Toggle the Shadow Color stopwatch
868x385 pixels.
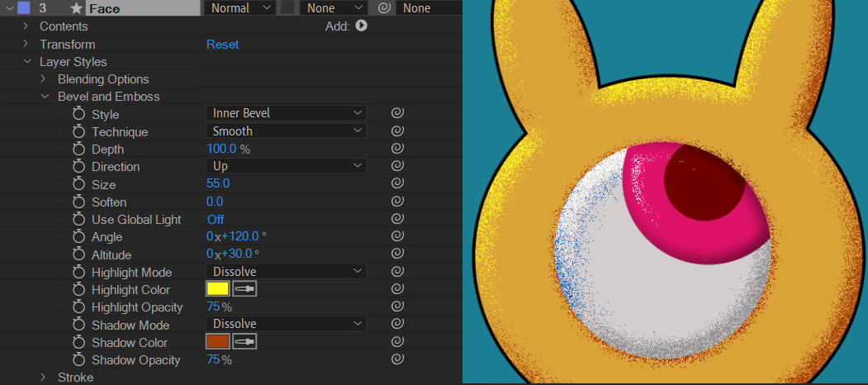79,342
